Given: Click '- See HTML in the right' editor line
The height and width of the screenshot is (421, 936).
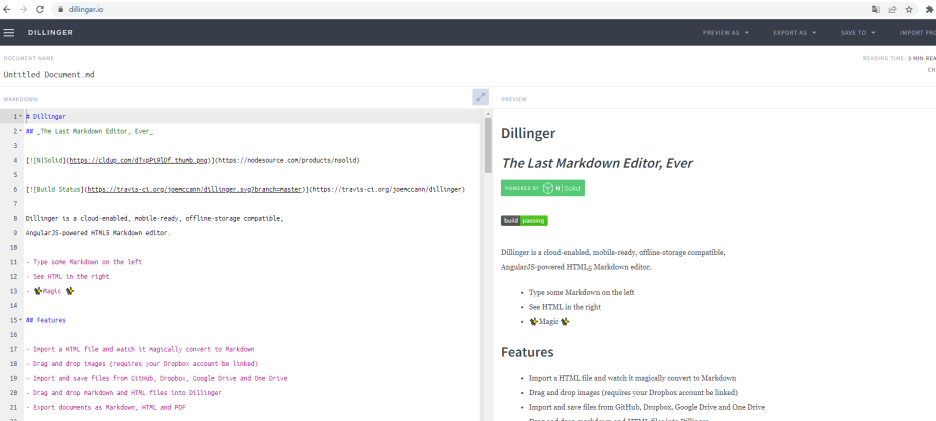Looking at the screenshot, I should coord(67,276).
